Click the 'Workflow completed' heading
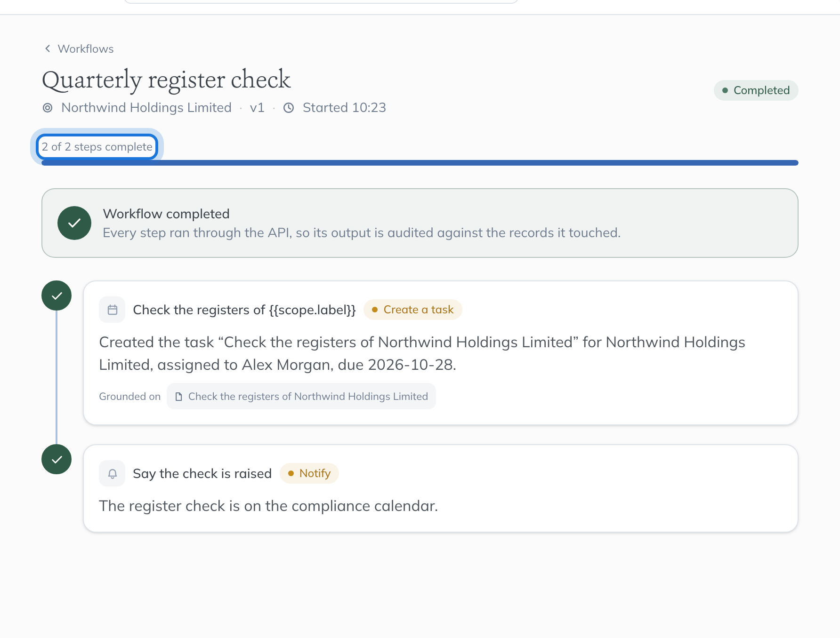 click(x=166, y=214)
